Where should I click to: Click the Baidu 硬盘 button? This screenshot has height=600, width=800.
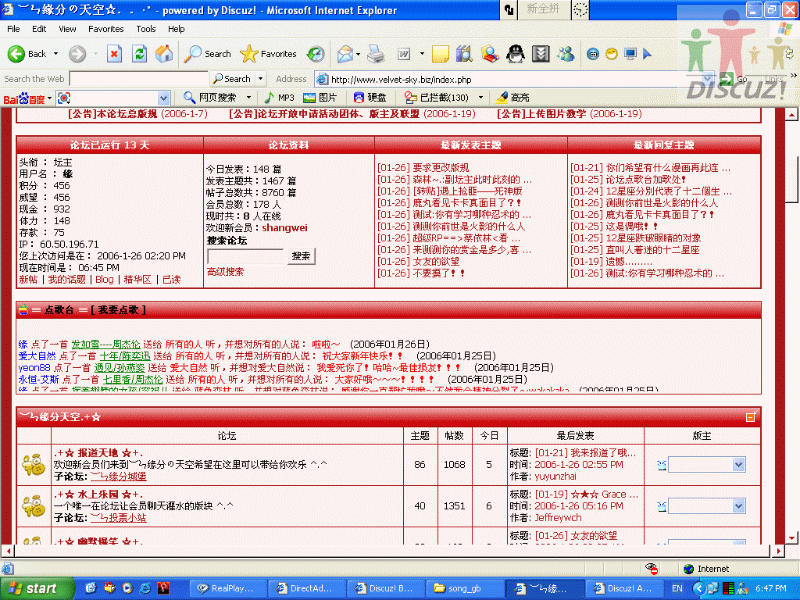pyautogui.click(x=370, y=97)
